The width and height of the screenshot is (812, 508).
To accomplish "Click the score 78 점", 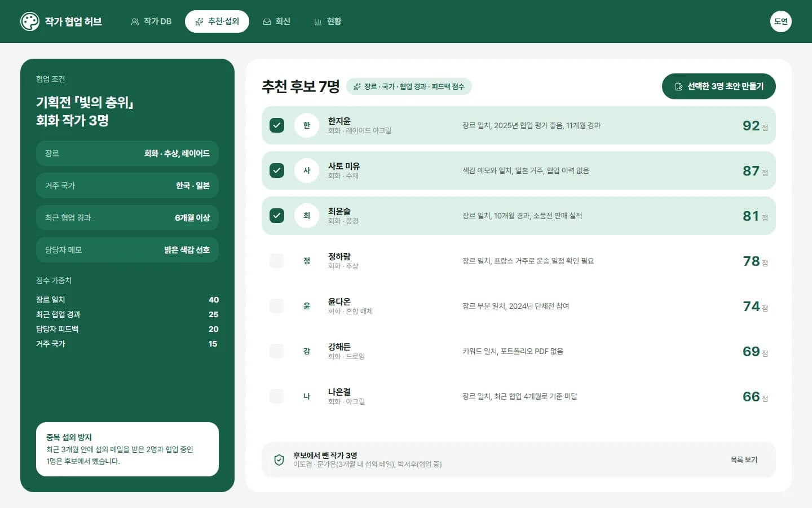I will [x=755, y=261].
